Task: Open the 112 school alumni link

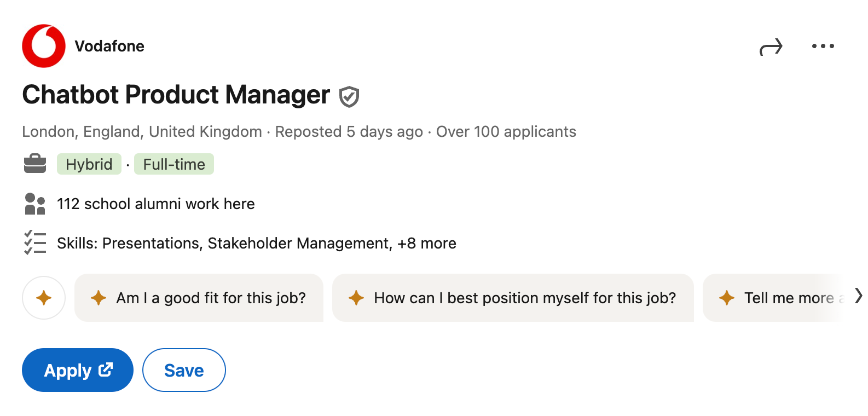Action: [x=155, y=203]
